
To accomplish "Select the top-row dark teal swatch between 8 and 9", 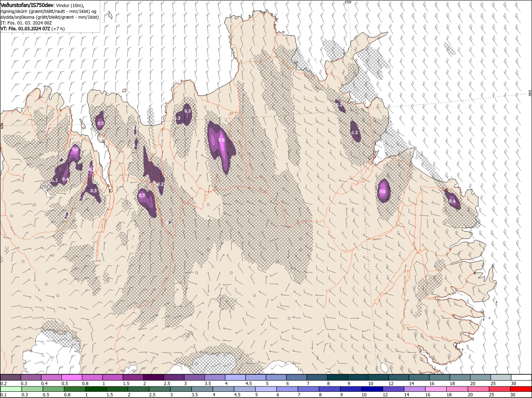I will [x=337, y=377].
